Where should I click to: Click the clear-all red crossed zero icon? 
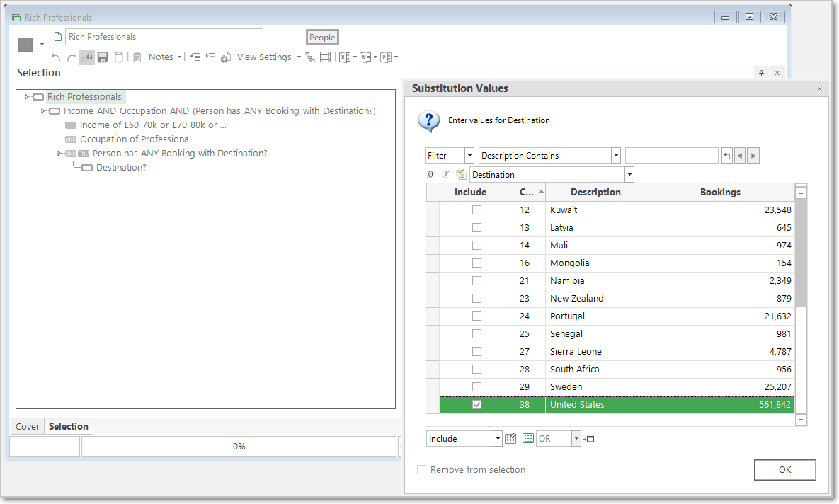pos(430,174)
